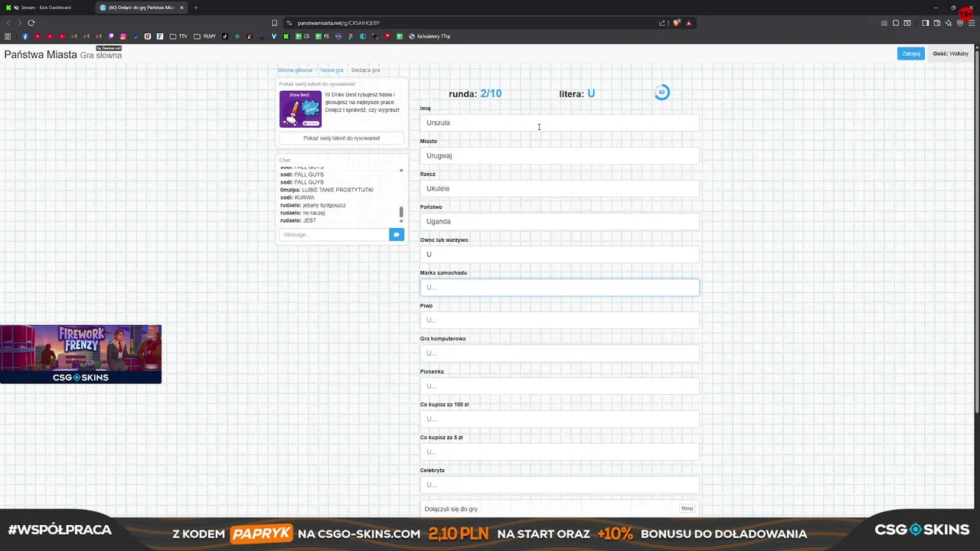Open the Nowa gra breadcrumb link
Image resolution: width=980 pixels, height=551 pixels.
[x=332, y=70]
